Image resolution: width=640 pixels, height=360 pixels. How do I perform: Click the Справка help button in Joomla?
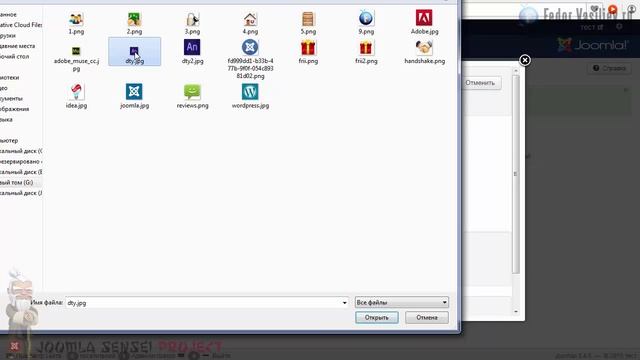tap(609, 68)
